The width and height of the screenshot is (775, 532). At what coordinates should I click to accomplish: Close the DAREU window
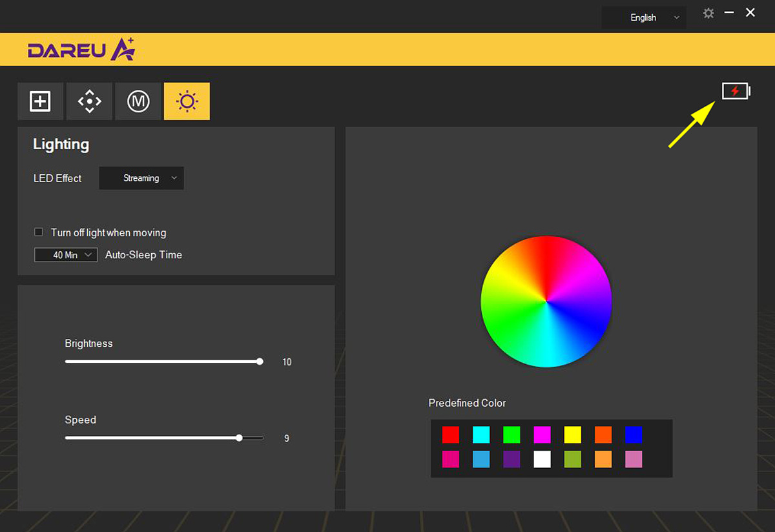pyautogui.click(x=750, y=13)
